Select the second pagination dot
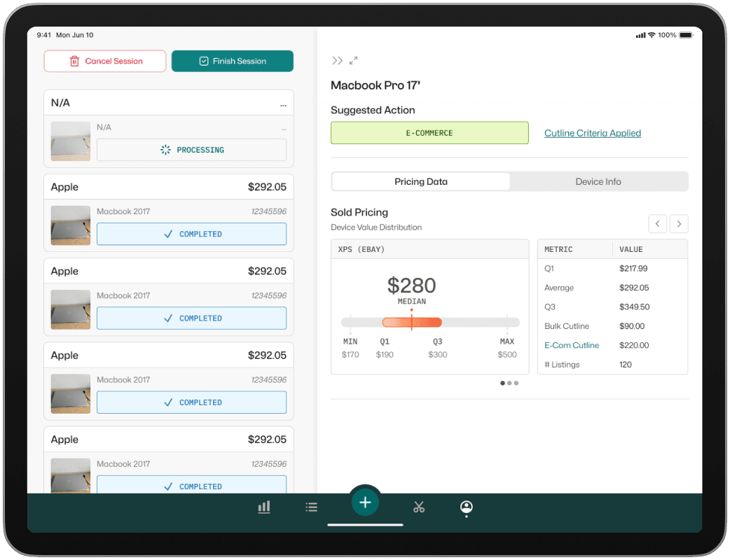Image resolution: width=730 pixels, height=560 pixels. 509,384
